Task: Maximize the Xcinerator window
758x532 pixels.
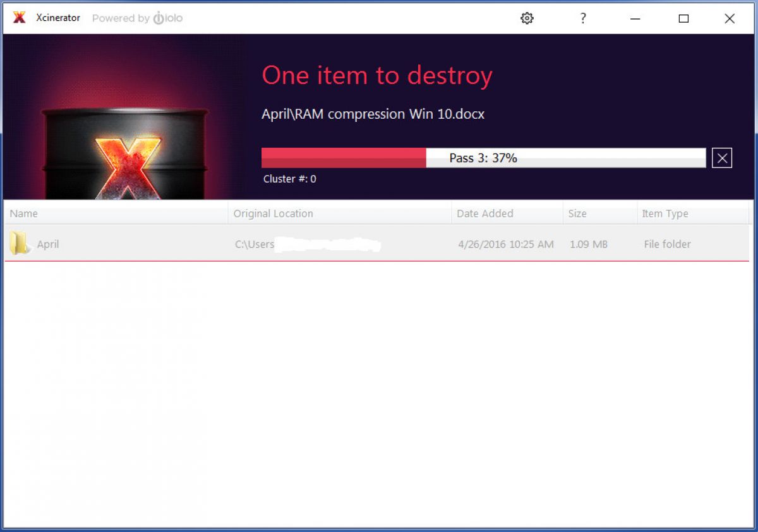Action: 683,18
